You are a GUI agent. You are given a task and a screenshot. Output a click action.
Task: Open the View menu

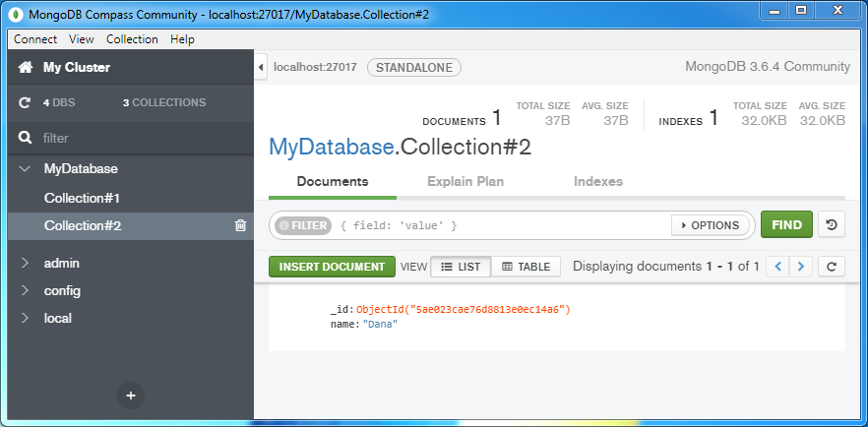point(82,39)
